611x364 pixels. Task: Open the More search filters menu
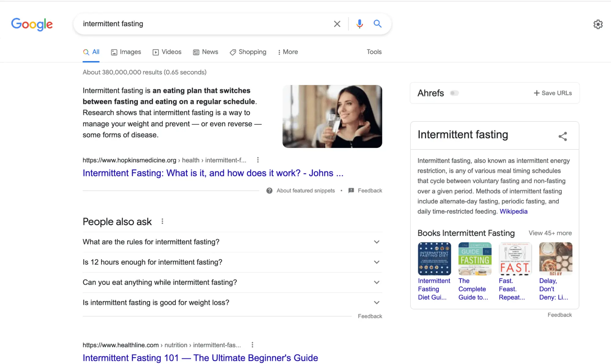[x=288, y=52]
